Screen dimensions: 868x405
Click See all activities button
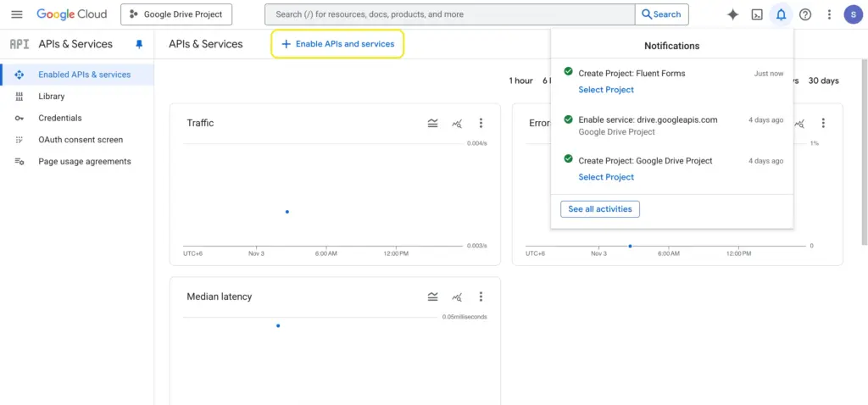click(599, 209)
